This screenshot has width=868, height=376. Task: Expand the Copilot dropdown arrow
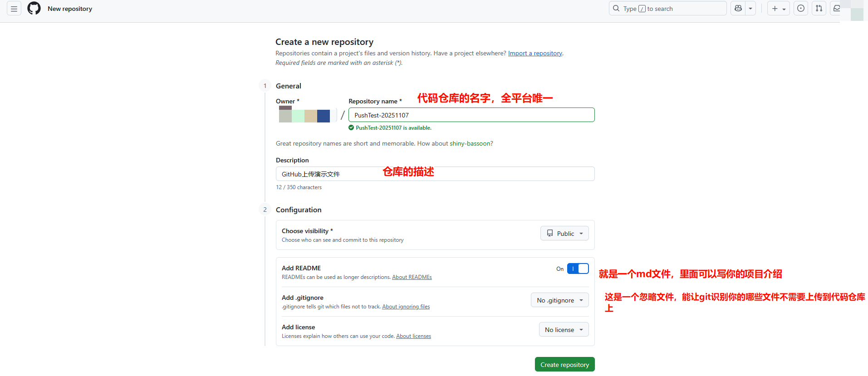click(750, 9)
